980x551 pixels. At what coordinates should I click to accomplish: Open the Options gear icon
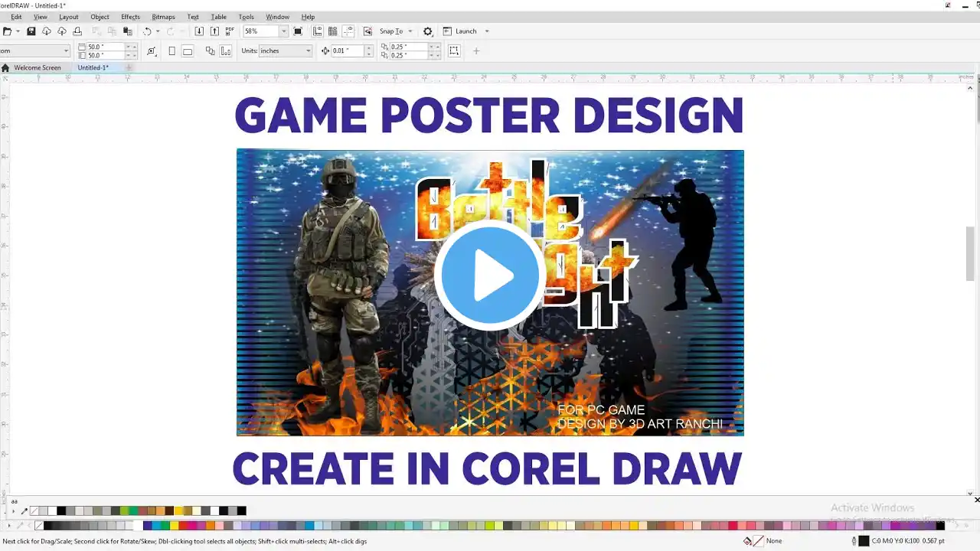428,31
